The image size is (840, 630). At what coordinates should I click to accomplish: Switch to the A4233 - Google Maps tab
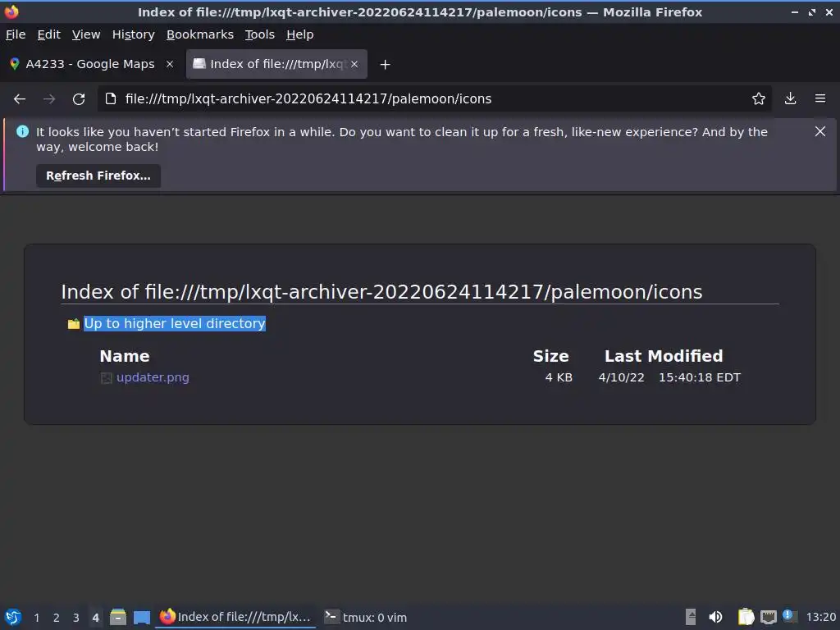[91, 64]
